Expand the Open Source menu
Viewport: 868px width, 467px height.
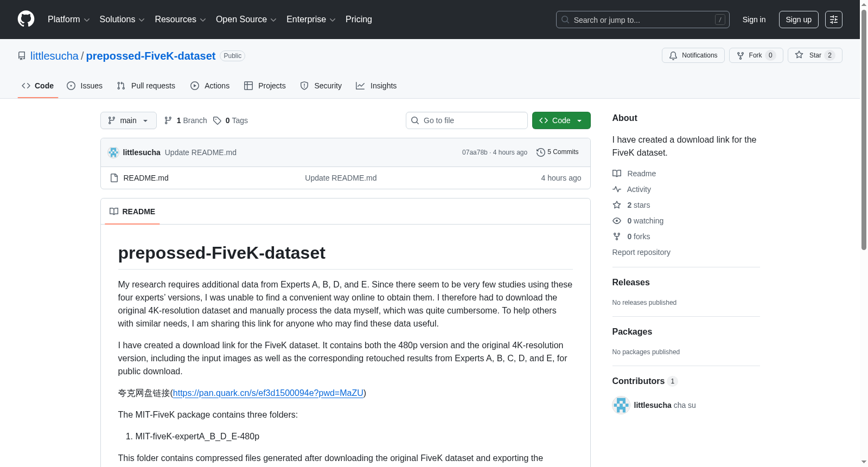(246, 20)
